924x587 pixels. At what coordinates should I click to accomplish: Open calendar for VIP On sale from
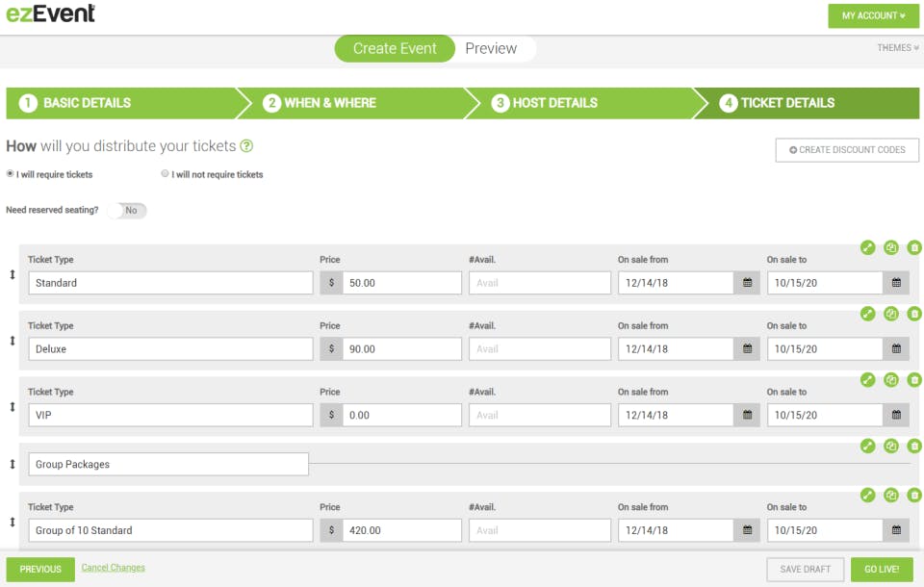747,415
